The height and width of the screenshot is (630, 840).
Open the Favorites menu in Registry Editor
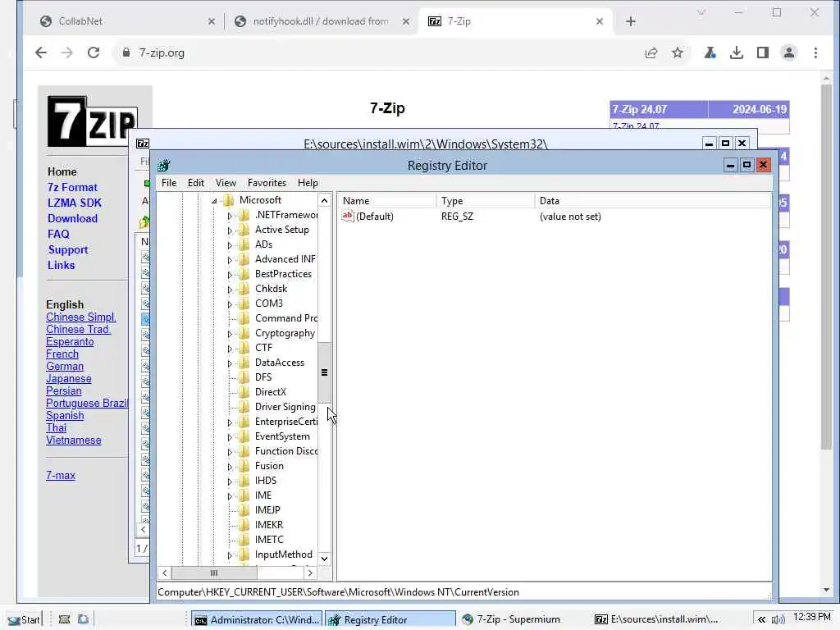coord(267,183)
